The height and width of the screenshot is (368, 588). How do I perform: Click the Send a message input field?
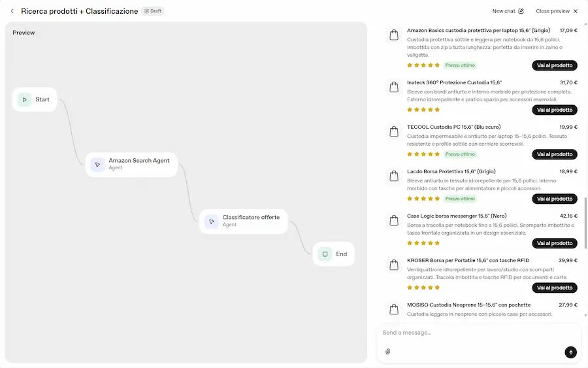tap(470, 333)
